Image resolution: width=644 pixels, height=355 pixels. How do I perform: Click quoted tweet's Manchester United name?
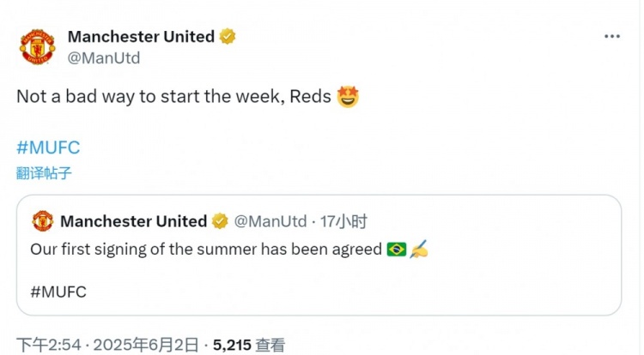(133, 221)
